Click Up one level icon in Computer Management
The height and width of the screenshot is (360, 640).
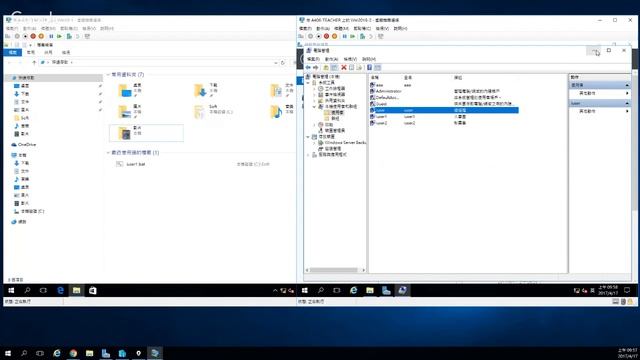(x=326, y=67)
